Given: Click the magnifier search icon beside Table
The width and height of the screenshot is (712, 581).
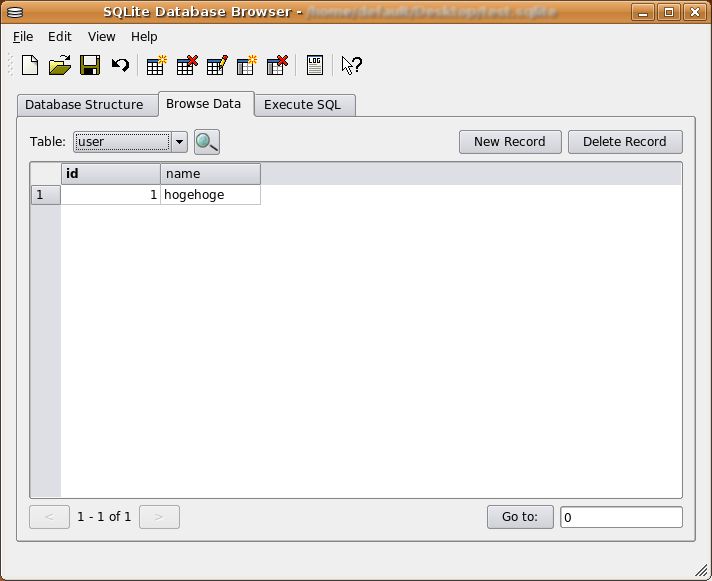Looking at the screenshot, I should click(207, 142).
